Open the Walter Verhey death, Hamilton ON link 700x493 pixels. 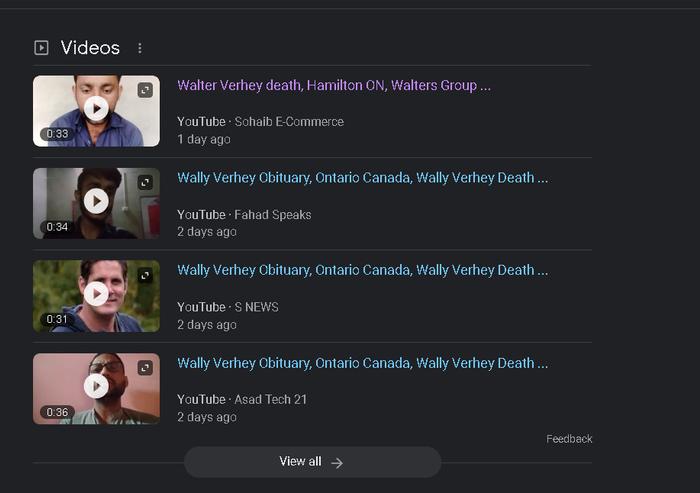pyautogui.click(x=334, y=85)
